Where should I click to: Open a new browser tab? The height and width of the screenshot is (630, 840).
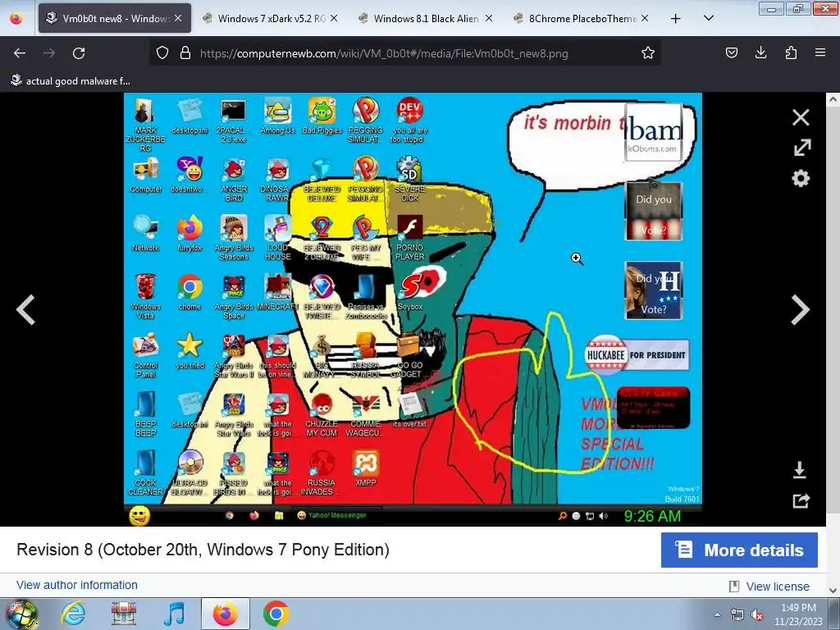[676, 19]
